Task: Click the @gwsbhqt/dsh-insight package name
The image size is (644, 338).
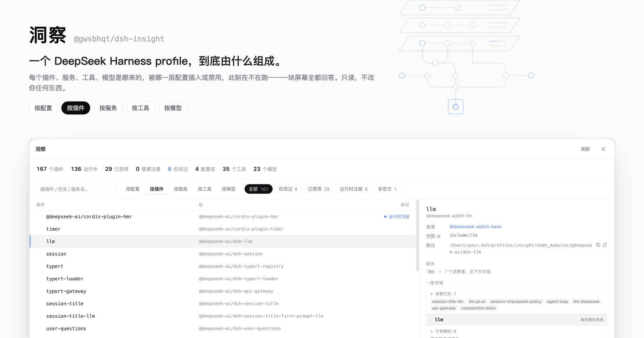Action: [119, 39]
